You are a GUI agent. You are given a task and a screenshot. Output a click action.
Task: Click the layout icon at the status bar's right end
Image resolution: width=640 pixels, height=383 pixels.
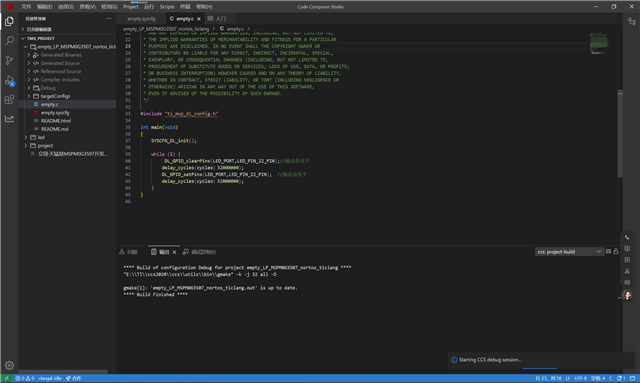633,379
